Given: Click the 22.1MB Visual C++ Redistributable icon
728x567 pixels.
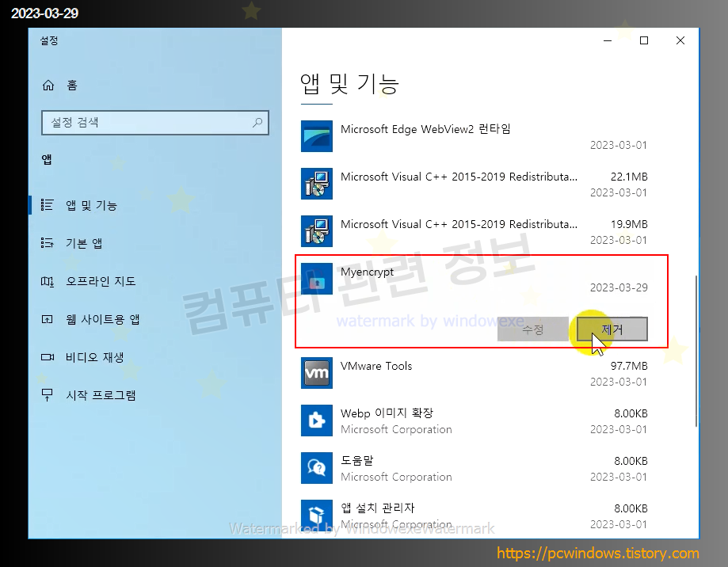Looking at the screenshot, I should 317,184.
